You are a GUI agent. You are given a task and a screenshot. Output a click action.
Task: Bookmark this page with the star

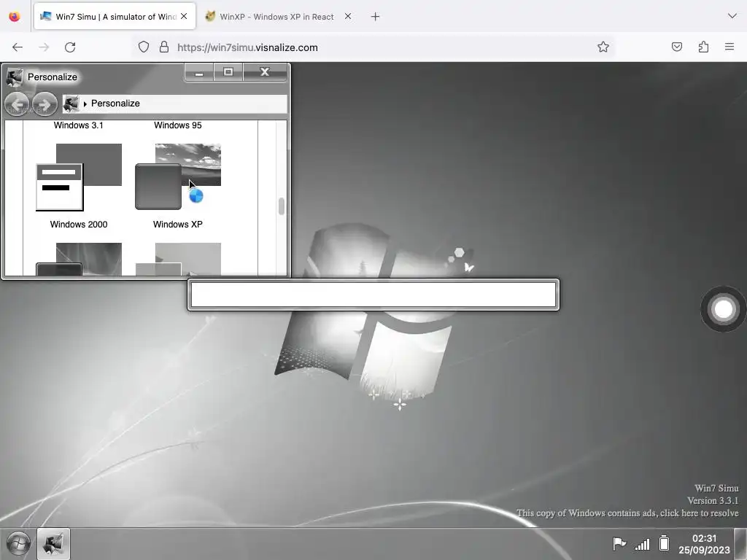[x=603, y=47]
